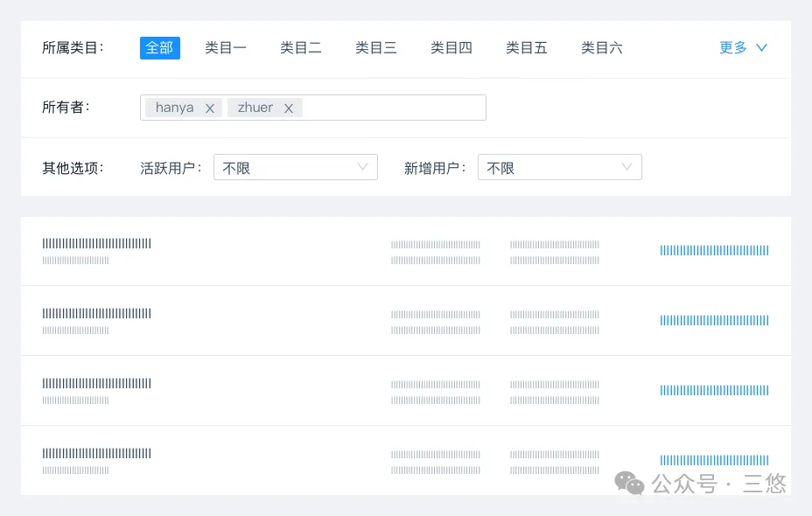This screenshot has height=516, width=812.
Task: Remove the zhuer owner tag
Action: pyautogui.click(x=289, y=107)
